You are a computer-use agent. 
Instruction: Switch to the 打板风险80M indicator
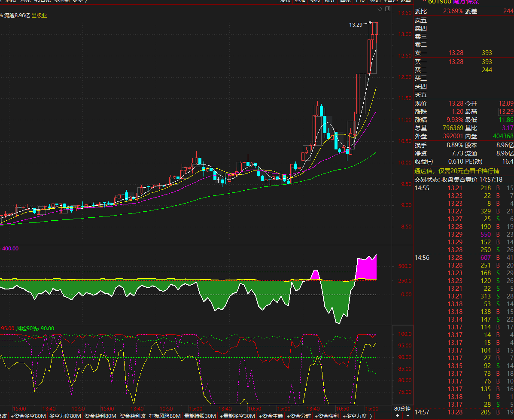tap(164, 416)
